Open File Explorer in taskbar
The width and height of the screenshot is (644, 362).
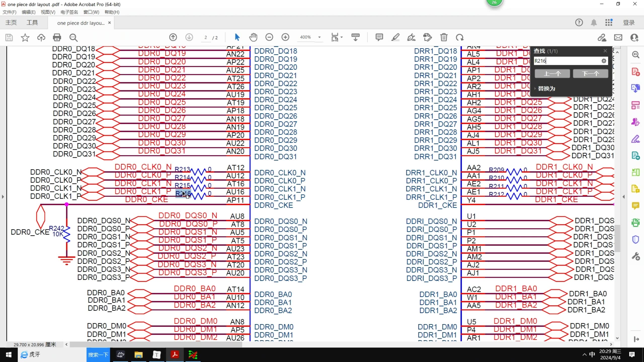click(x=138, y=355)
